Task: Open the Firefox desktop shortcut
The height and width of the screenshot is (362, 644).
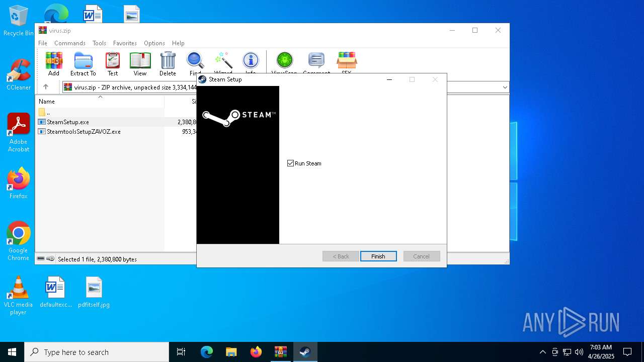Action: pyautogui.click(x=18, y=184)
